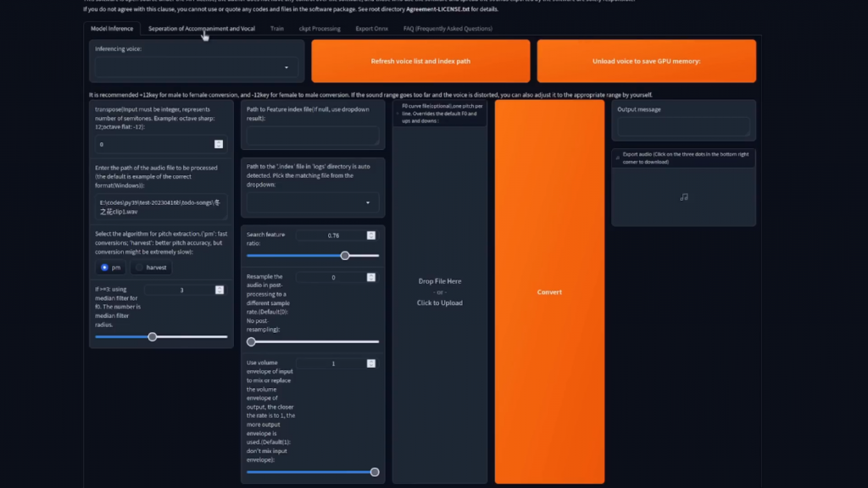Click the music note icon in Export audio

(x=684, y=197)
